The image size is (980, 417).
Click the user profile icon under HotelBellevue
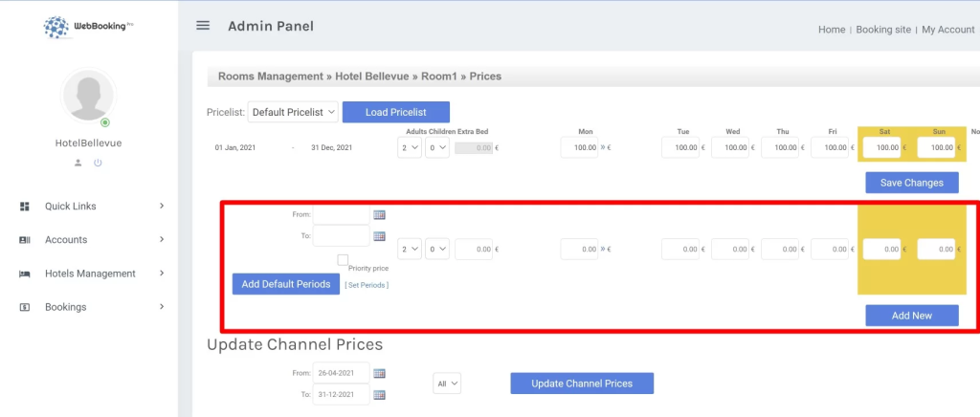click(78, 164)
